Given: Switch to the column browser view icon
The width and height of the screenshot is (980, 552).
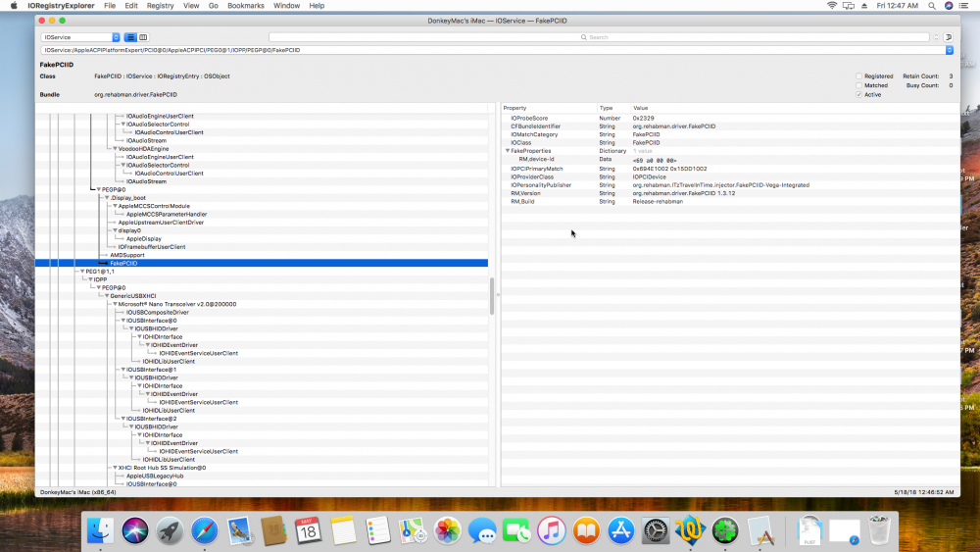Looking at the screenshot, I should 143,37.
